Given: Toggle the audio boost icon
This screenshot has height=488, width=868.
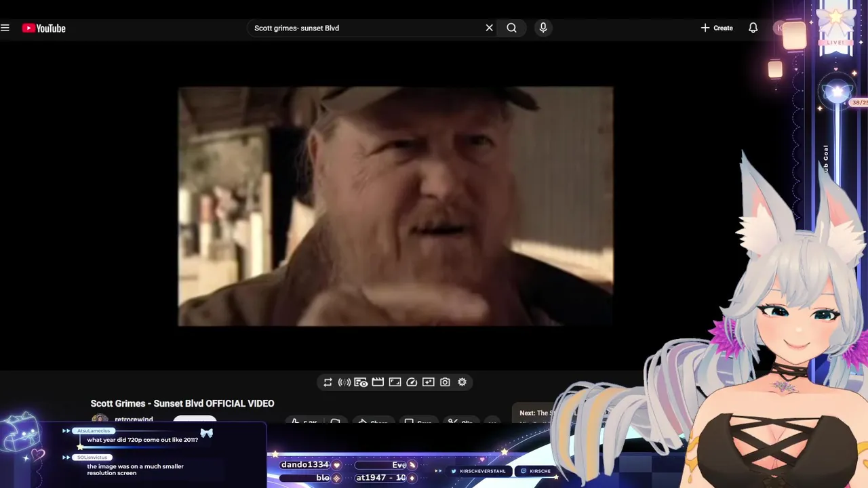Looking at the screenshot, I should pyautogui.click(x=344, y=382).
